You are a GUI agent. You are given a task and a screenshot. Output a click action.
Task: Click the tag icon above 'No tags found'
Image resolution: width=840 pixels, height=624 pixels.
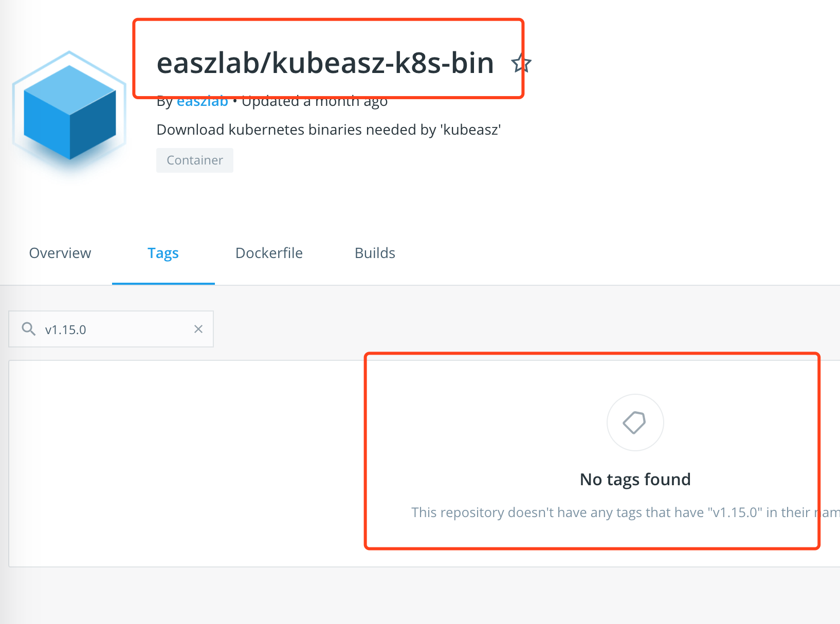(635, 423)
